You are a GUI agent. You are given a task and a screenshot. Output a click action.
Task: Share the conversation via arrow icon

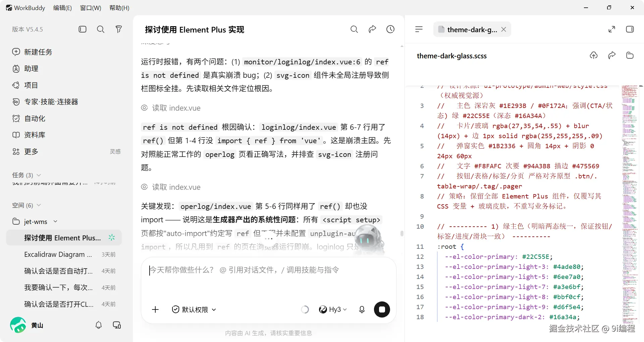pyautogui.click(x=372, y=30)
